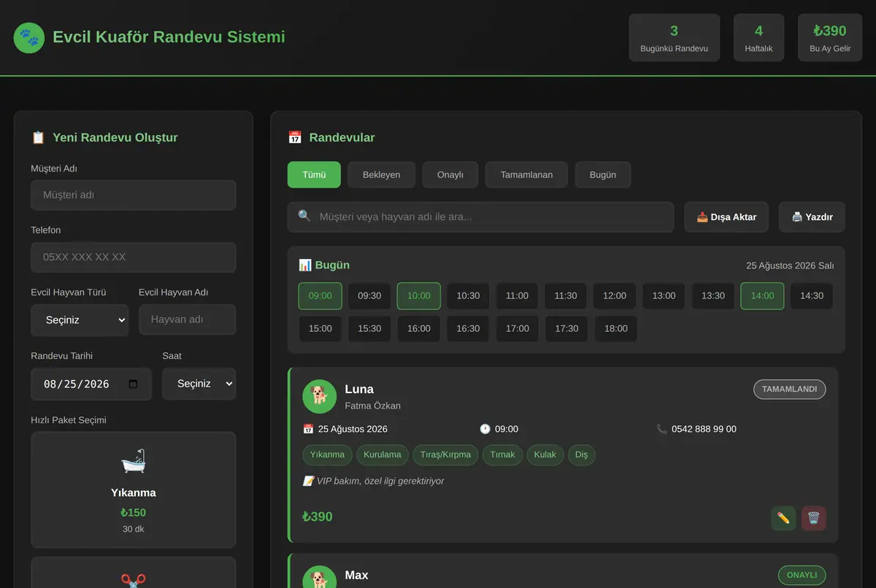
Task: Choose the 14:00 time slot
Action: (762, 295)
